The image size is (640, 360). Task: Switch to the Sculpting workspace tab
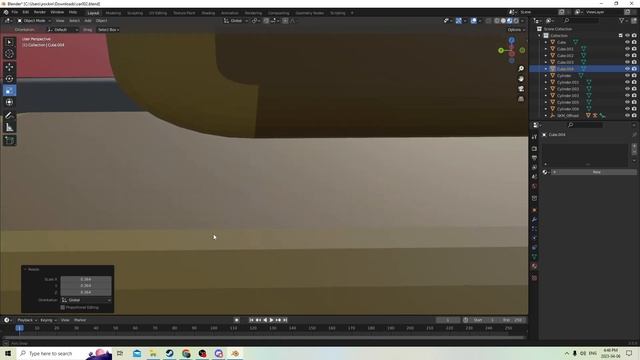click(x=135, y=13)
